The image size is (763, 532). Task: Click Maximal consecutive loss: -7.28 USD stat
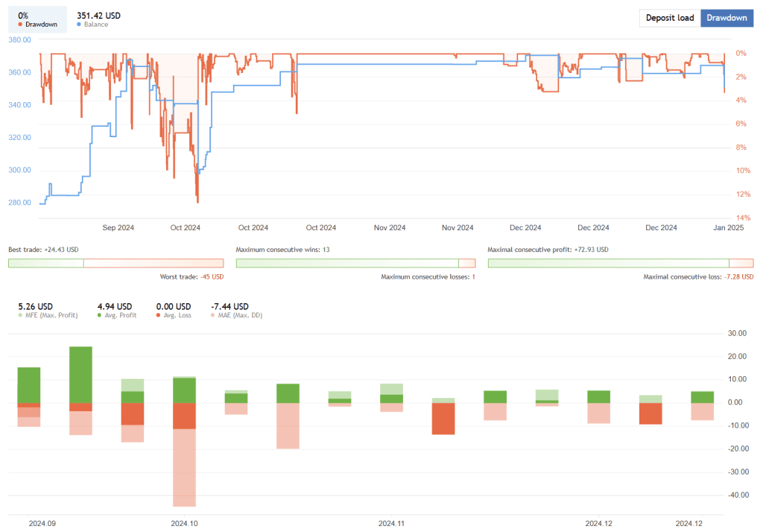click(697, 275)
